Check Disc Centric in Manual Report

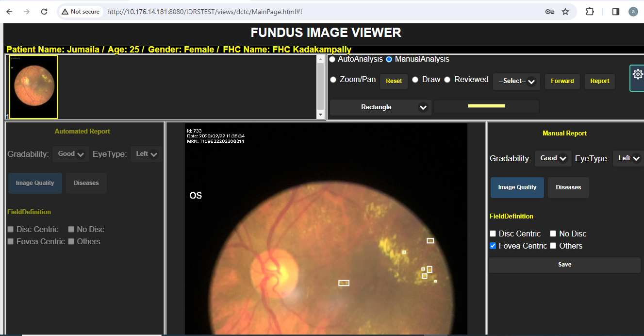point(493,234)
